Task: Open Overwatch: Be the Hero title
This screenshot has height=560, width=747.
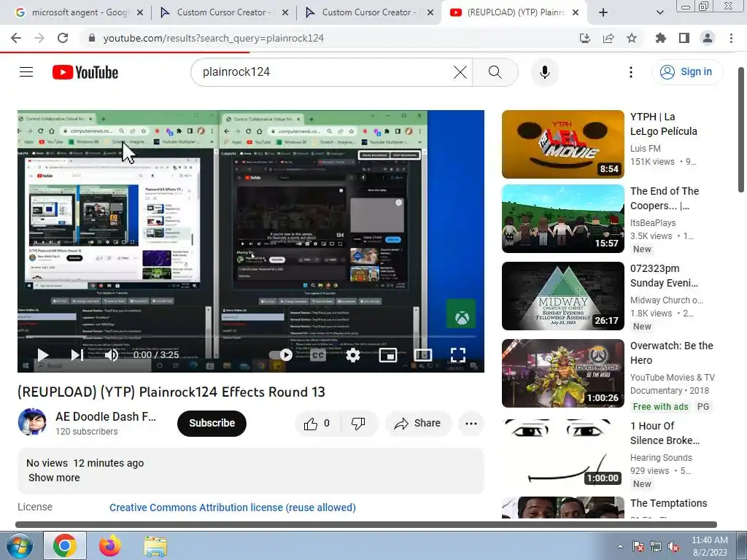Action: click(x=672, y=353)
